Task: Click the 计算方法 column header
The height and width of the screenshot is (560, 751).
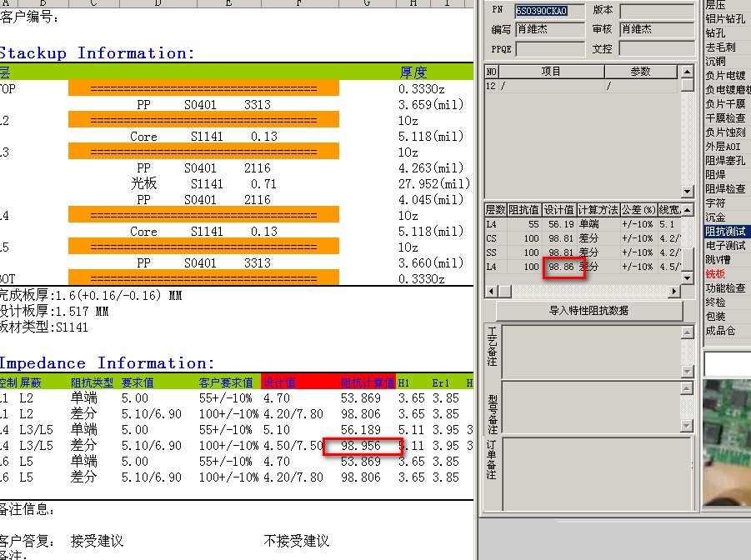Action: (598, 210)
